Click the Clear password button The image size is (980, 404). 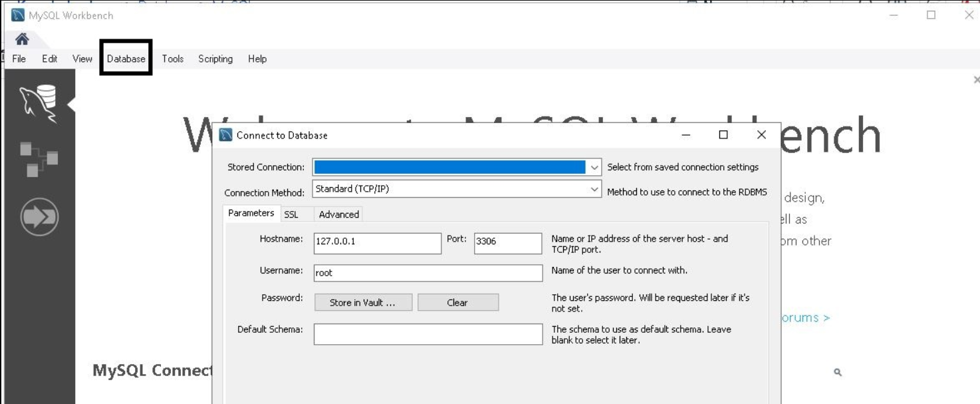(x=457, y=302)
